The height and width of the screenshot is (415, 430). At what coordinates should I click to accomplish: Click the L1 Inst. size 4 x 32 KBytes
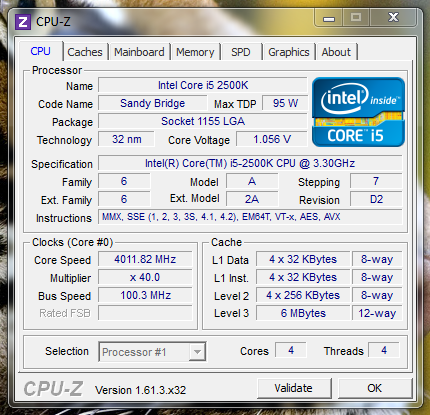pyautogui.click(x=303, y=277)
